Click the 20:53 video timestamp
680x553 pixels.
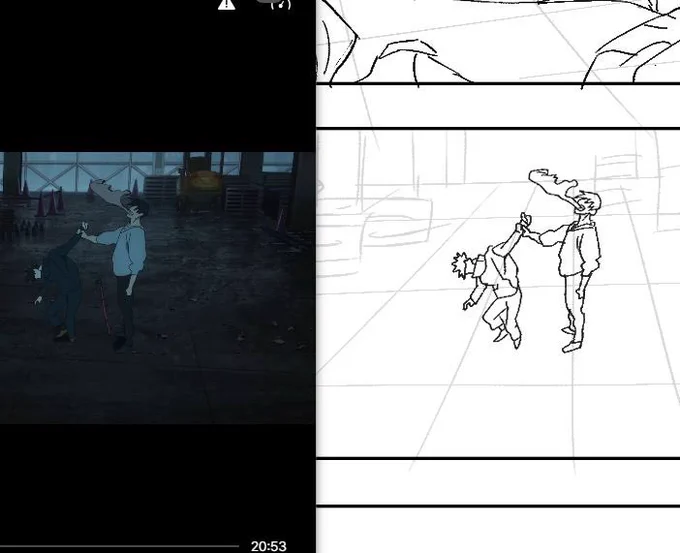268,546
